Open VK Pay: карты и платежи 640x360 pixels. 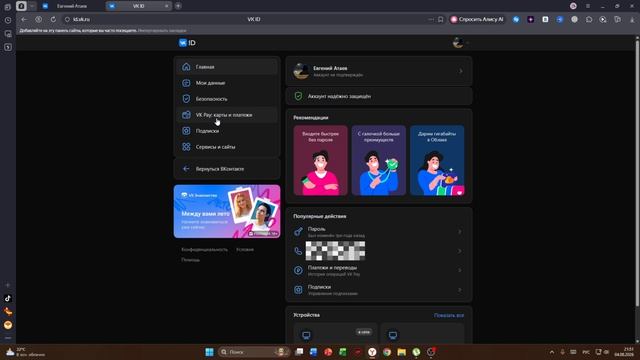[x=227, y=115]
